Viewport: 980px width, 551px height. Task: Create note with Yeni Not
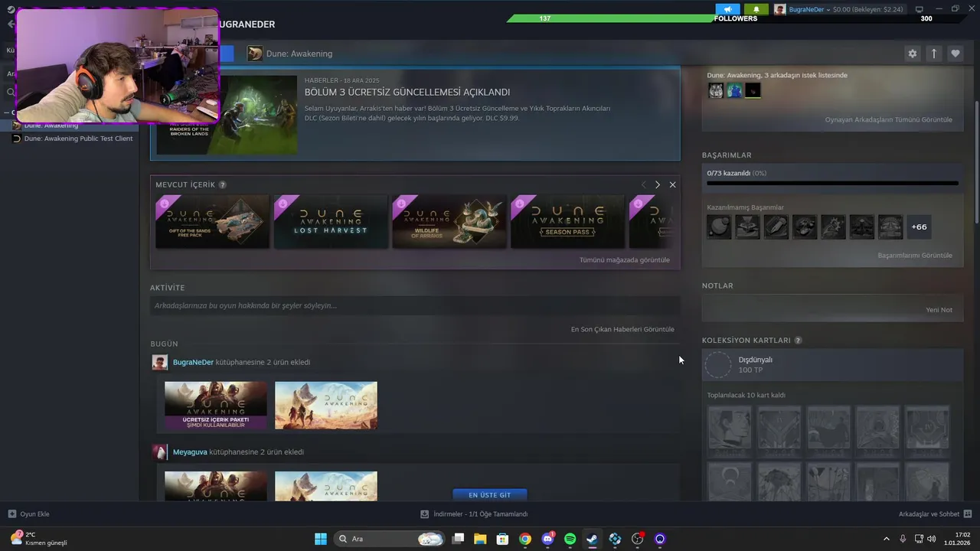[939, 310]
